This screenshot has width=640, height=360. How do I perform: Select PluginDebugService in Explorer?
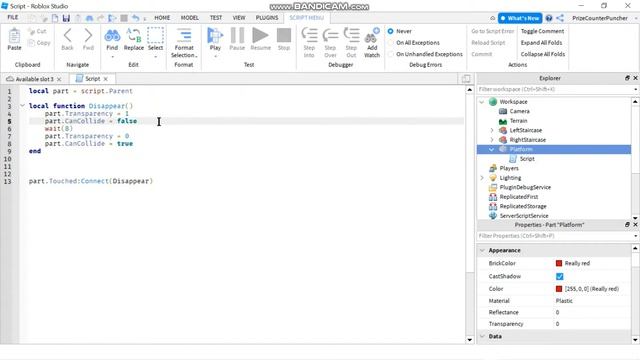click(525, 187)
